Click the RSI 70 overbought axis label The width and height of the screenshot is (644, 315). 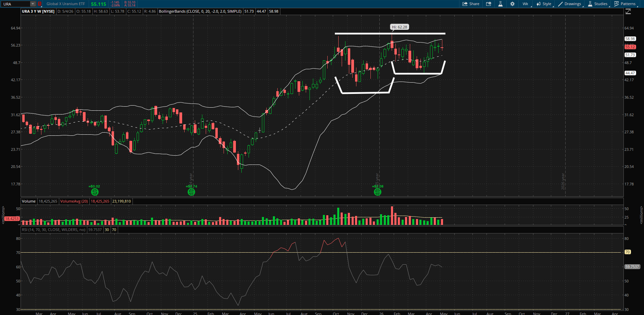pyautogui.click(x=628, y=252)
